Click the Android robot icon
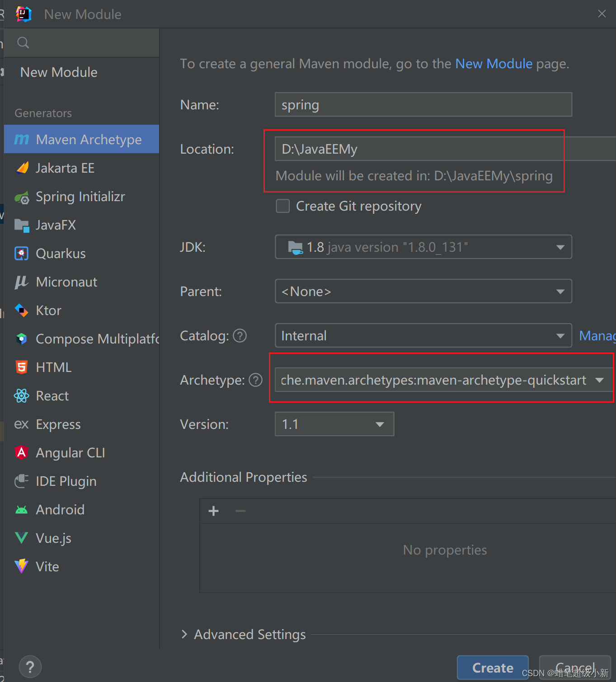Image resolution: width=616 pixels, height=682 pixels. [x=22, y=510]
